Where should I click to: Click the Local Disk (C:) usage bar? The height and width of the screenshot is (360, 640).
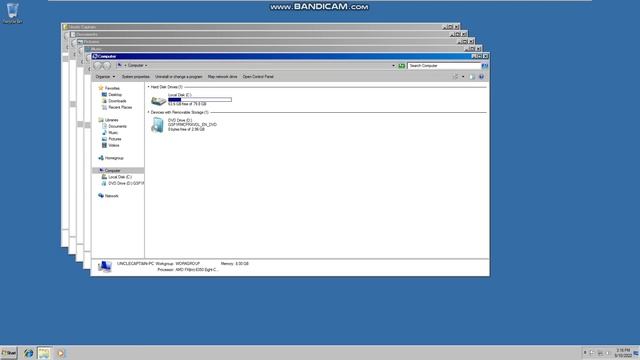[x=200, y=100]
